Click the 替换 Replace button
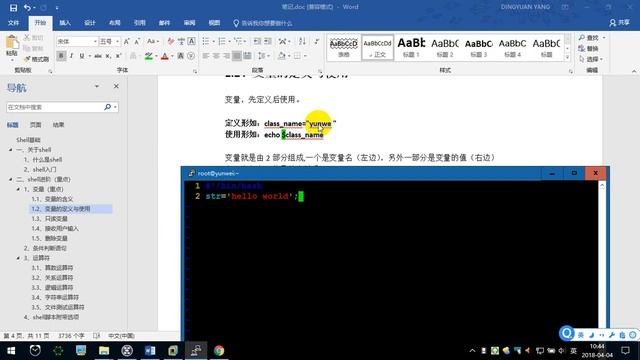This screenshot has height=360, width=640. tap(588, 48)
